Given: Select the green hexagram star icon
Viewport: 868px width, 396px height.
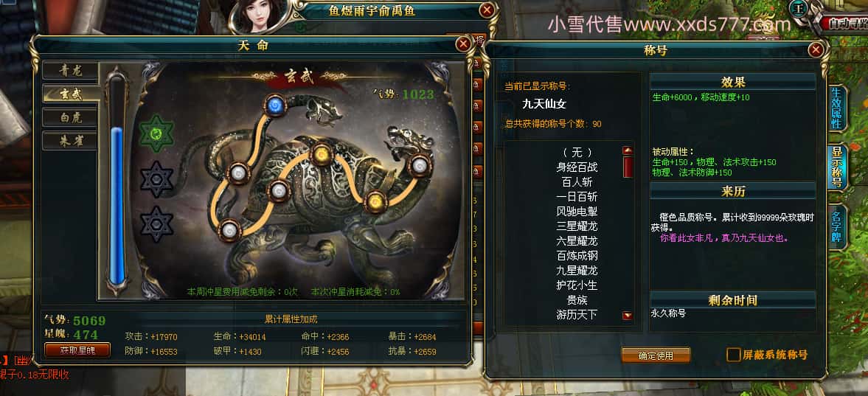Looking at the screenshot, I should coord(156,134).
